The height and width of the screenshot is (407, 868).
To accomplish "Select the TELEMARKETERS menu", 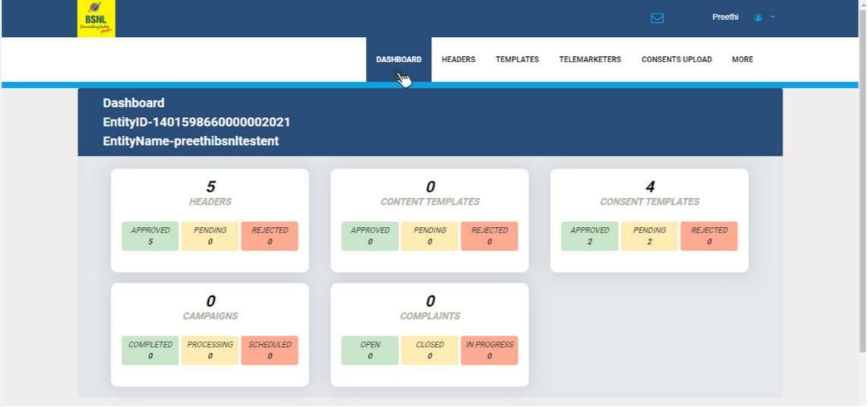I will pos(590,60).
